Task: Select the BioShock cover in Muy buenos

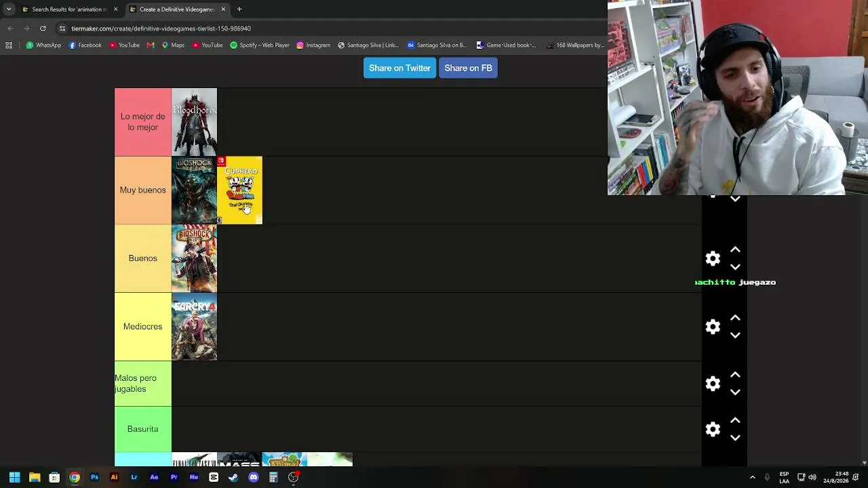Action: coord(194,190)
